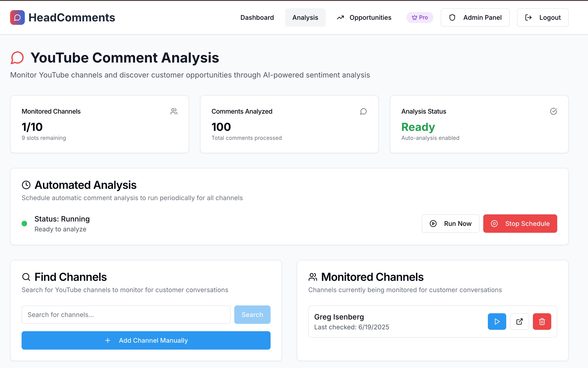Open the Dashboard page
This screenshot has height=368, width=588.
257,17
